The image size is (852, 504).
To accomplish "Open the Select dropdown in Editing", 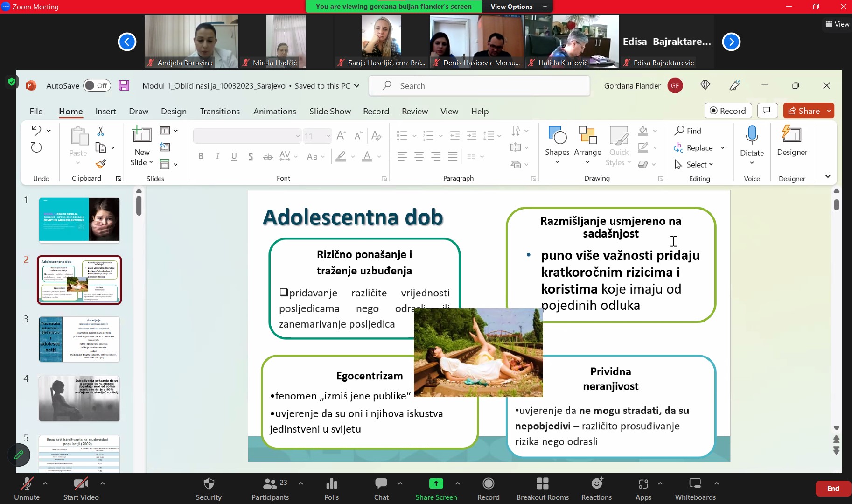I will (699, 164).
